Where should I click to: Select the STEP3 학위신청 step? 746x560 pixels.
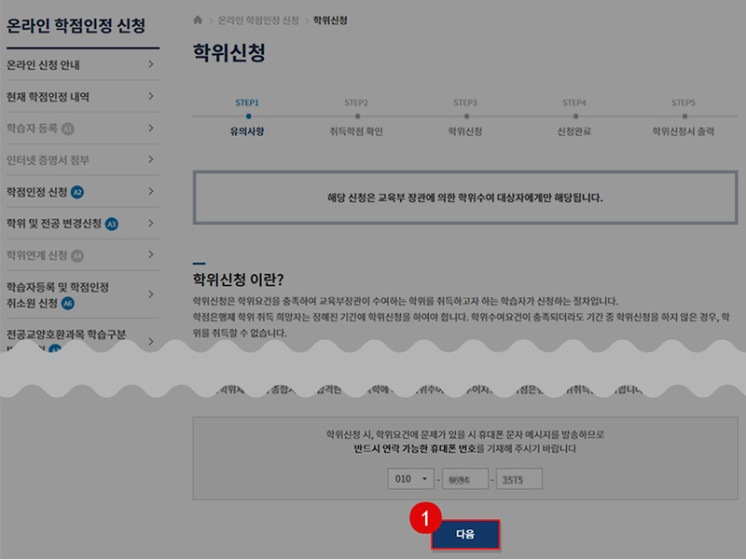(465, 116)
